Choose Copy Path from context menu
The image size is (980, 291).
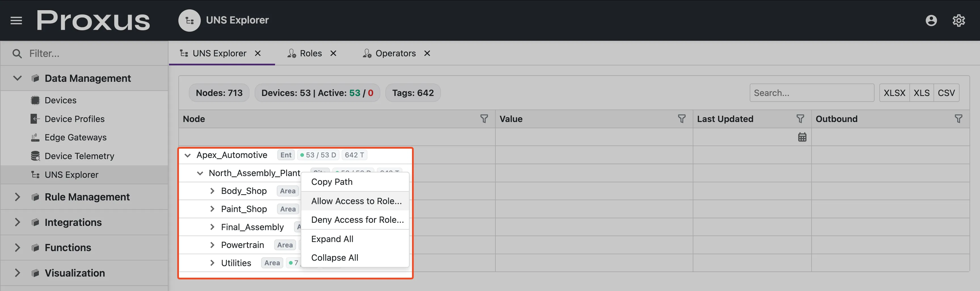pyautogui.click(x=332, y=182)
